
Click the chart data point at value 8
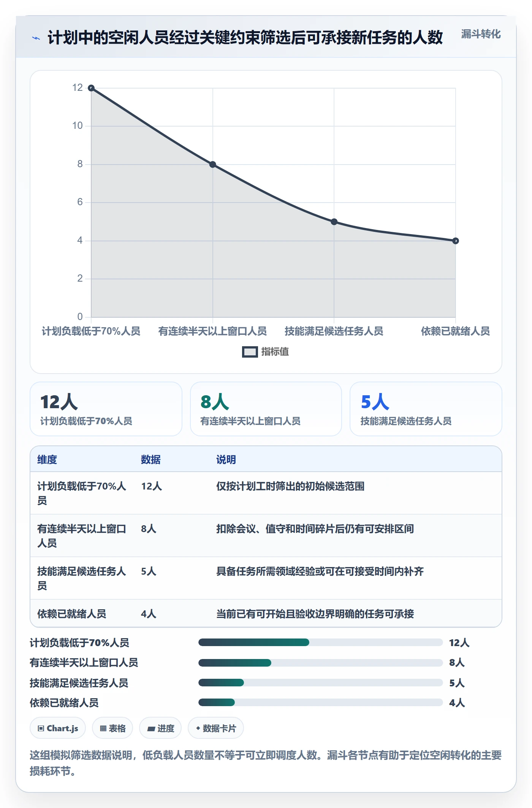point(213,165)
